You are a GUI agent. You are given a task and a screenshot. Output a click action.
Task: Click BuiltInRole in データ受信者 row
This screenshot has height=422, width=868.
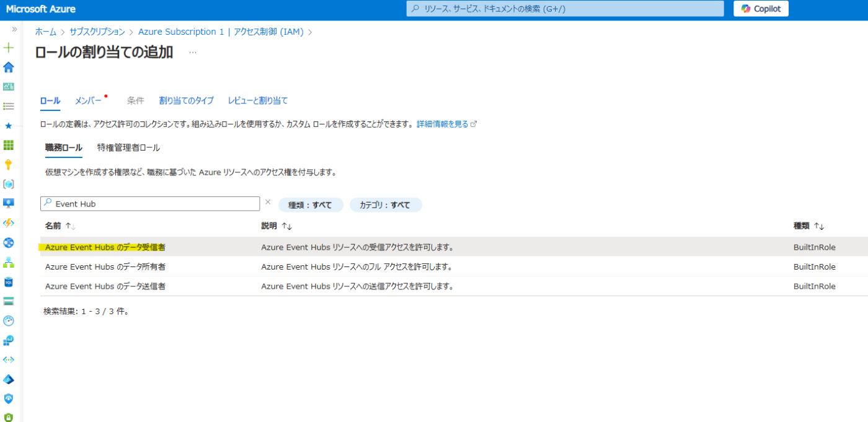coord(815,247)
